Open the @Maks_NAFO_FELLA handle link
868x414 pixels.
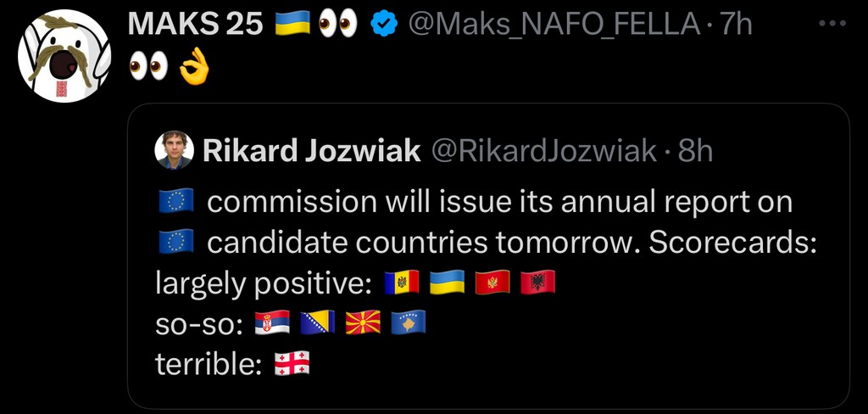pos(554,25)
